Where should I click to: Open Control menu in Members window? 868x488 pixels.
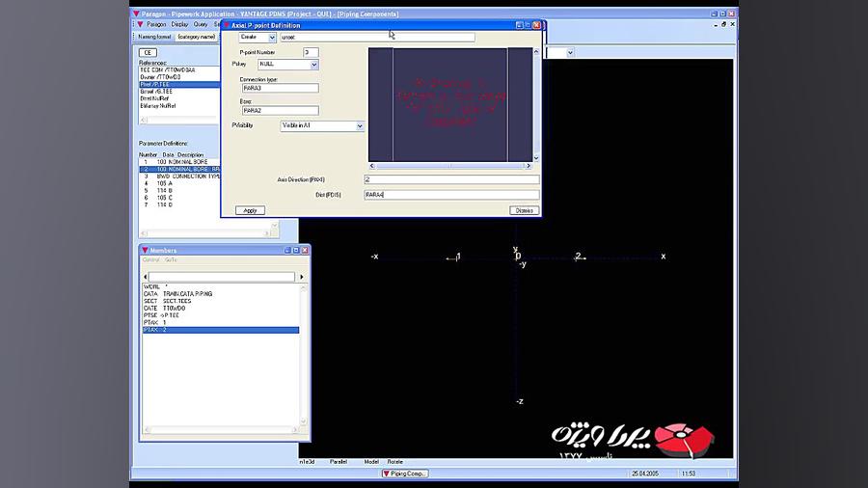[150, 259]
